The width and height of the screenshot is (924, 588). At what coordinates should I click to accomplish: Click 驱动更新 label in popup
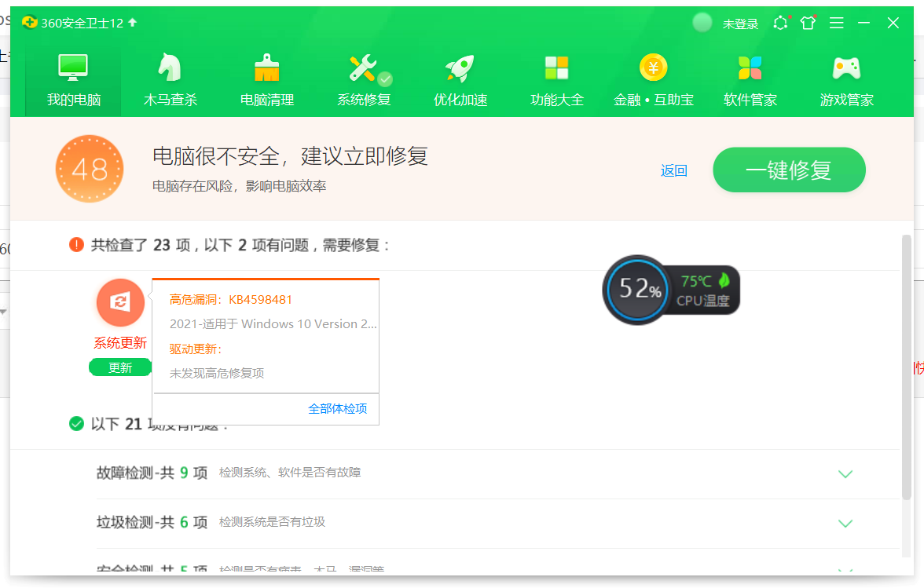(x=195, y=349)
